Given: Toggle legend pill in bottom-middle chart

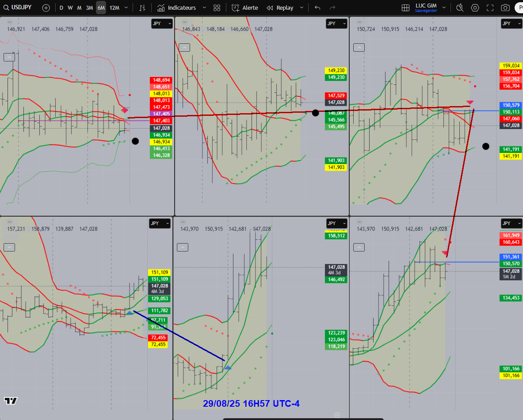Looking at the screenshot, I should click(183, 222).
